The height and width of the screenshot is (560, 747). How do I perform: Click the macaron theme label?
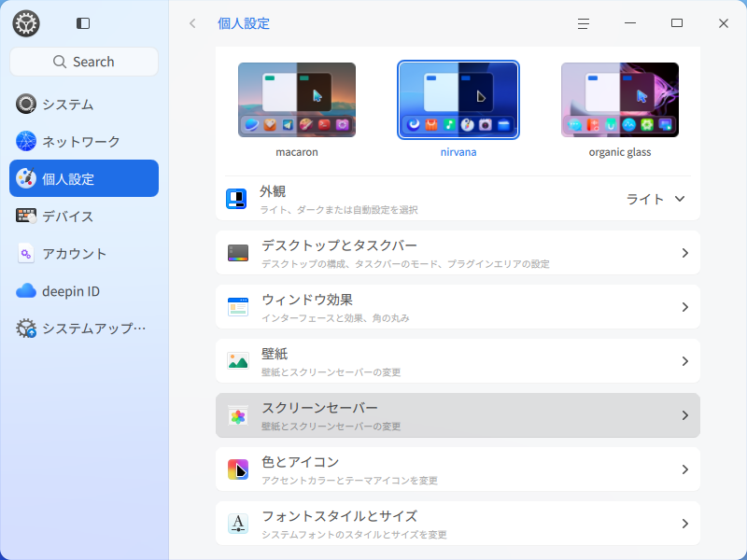coord(297,152)
